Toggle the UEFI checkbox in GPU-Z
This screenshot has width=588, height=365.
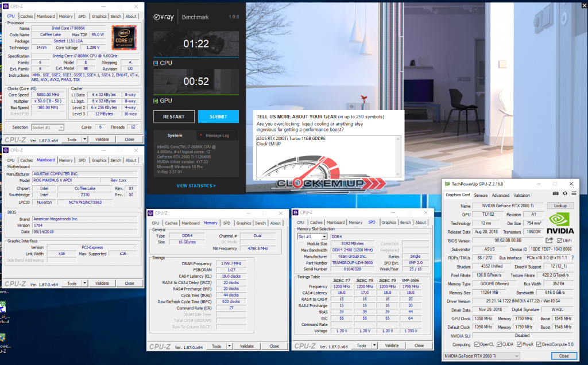559,240
